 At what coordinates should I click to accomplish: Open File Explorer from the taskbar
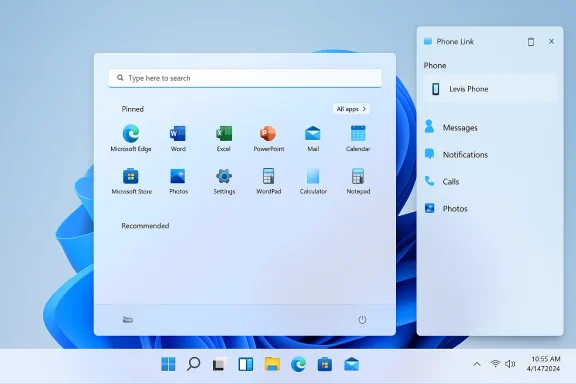pos(272,364)
